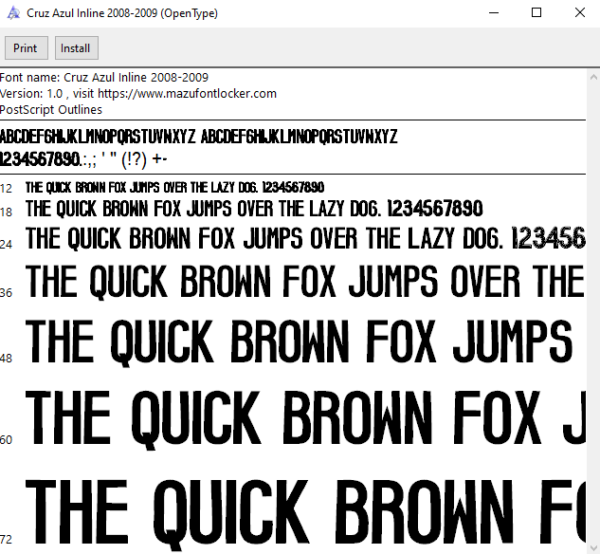Click the '12' size label

6,189
